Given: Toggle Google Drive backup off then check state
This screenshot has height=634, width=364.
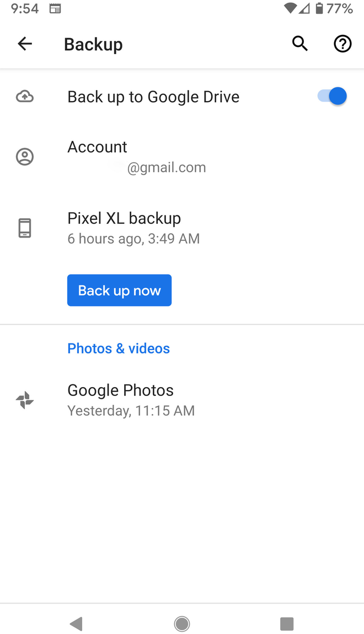Looking at the screenshot, I should [x=330, y=96].
